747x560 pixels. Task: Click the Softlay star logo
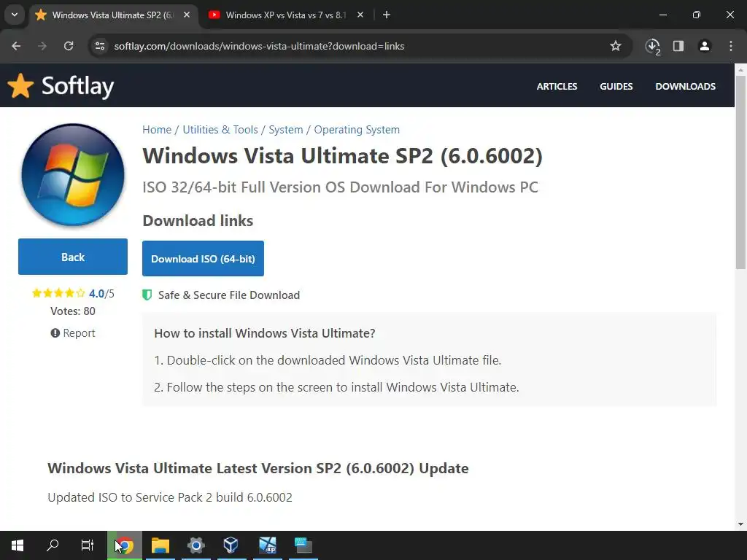pos(20,86)
